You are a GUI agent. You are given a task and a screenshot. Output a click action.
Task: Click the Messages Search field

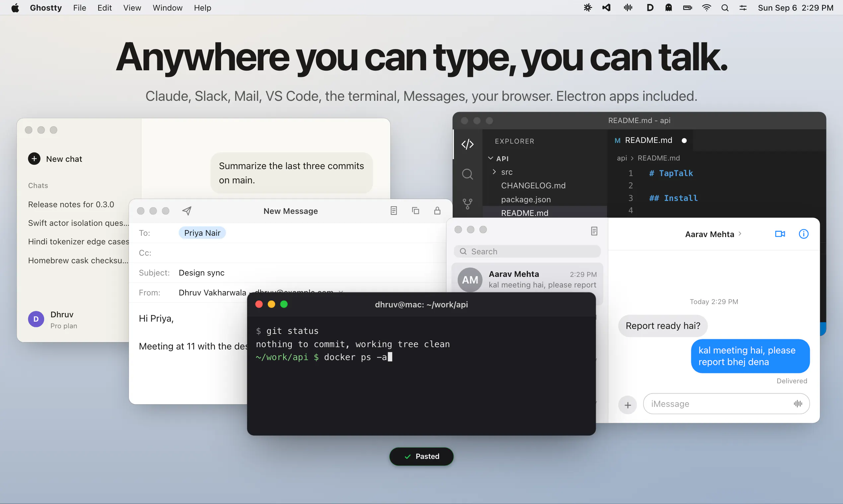pyautogui.click(x=527, y=251)
